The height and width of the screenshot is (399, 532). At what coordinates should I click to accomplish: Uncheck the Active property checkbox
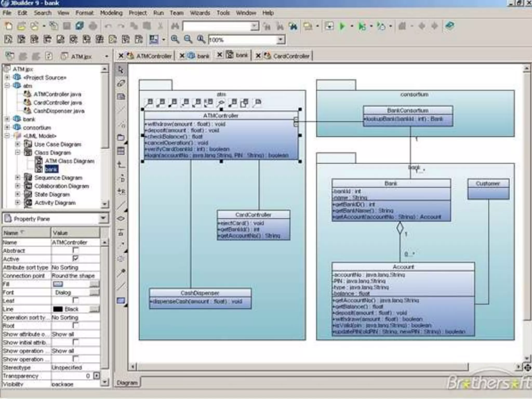pyautogui.click(x=76, y=259)
